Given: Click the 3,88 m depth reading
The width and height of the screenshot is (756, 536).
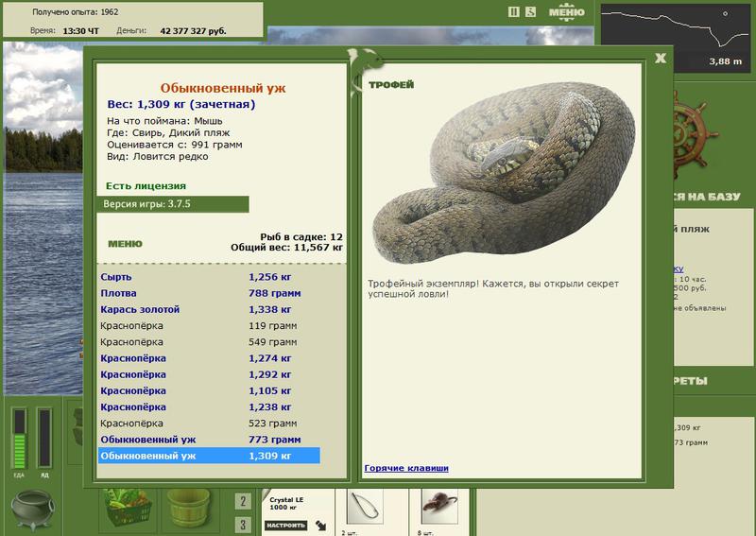Looking at the screenshot, I should click(x=725, y=61).
